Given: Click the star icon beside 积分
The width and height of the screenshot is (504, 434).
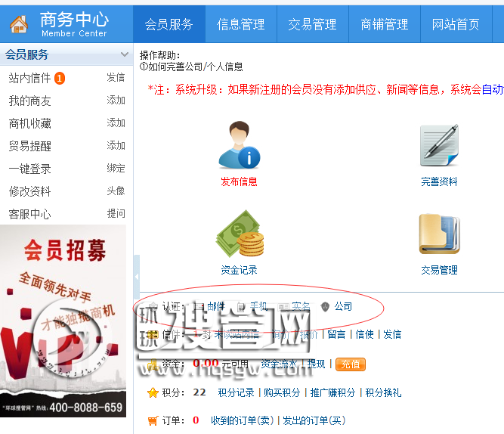Looking at the screenshot, I should [153, 392].
